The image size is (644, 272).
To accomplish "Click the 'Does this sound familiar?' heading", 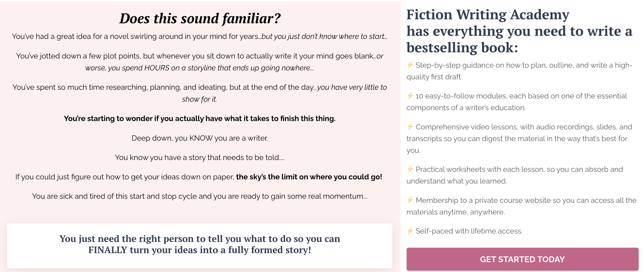I will click(200, 19).
